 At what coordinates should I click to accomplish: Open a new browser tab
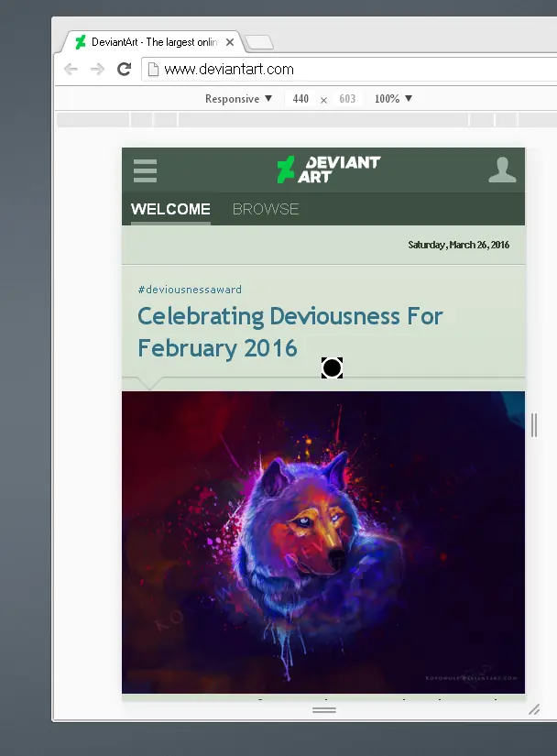(259, 42)
